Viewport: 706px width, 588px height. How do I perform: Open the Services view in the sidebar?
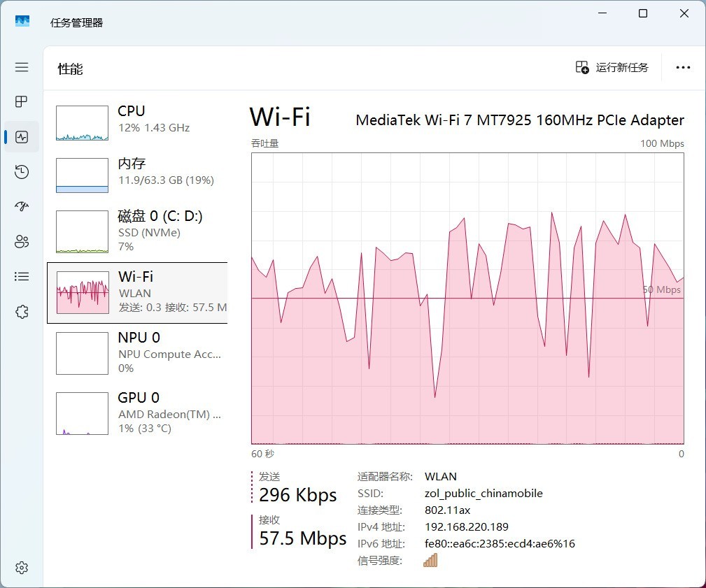point(21,311)
